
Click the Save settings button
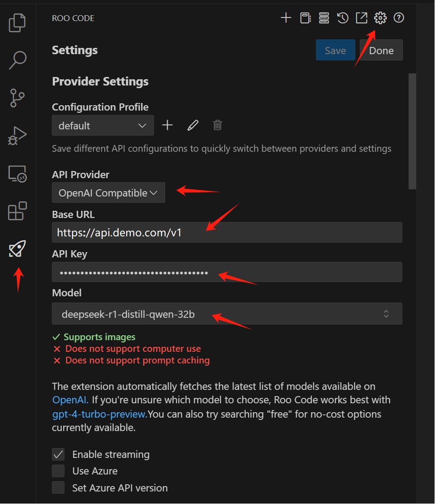click(335, 50)
